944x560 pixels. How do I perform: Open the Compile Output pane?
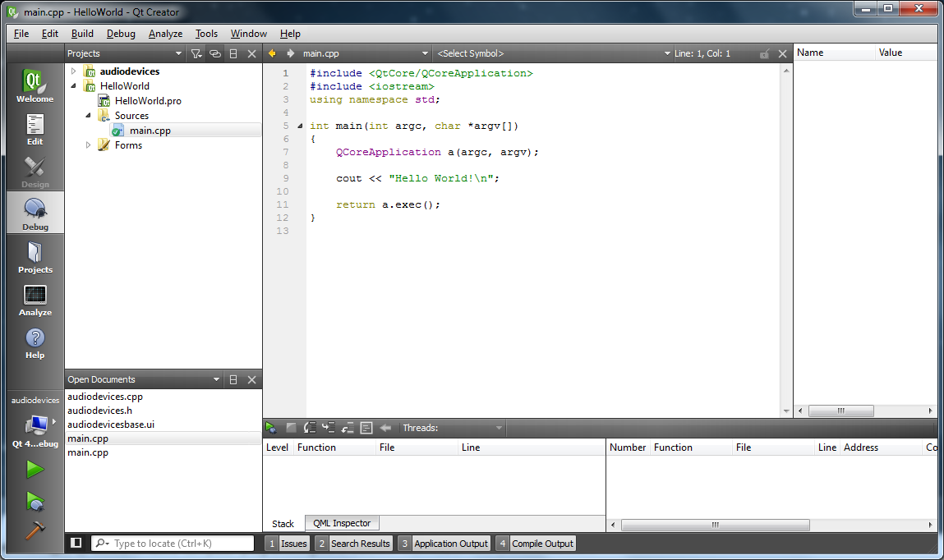tap(535, 543)
